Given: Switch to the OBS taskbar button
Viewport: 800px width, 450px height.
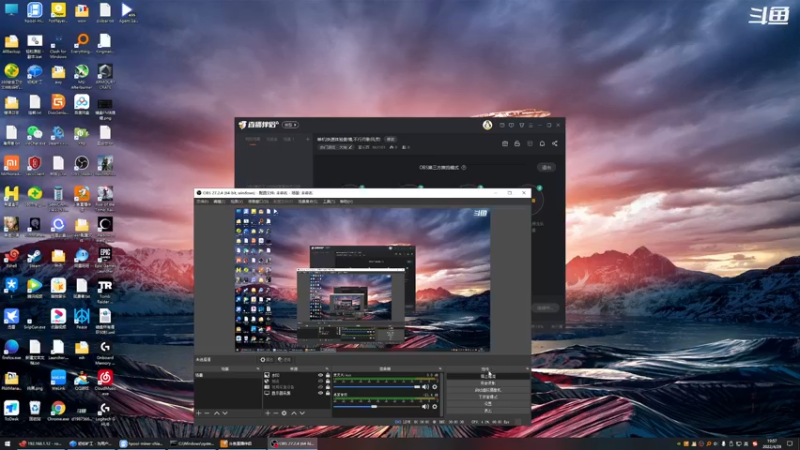Looking at the screenshot, I should point(294,444).
